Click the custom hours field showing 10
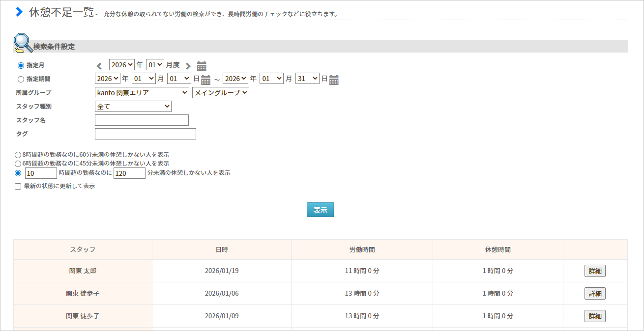This screenshot has height=331, width=644. pyautogui.click(x=41, y=173)
